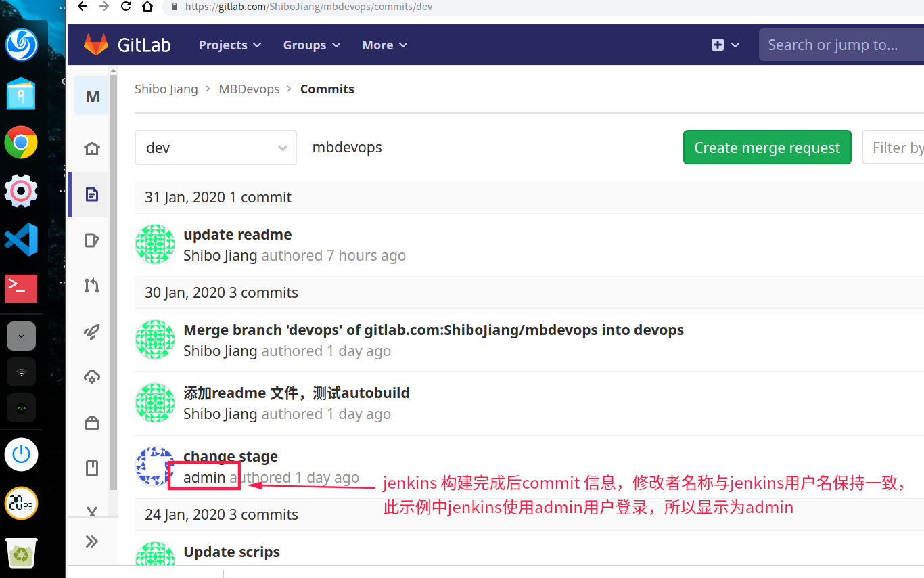Reload the GitLab commits page

(126, 7)
